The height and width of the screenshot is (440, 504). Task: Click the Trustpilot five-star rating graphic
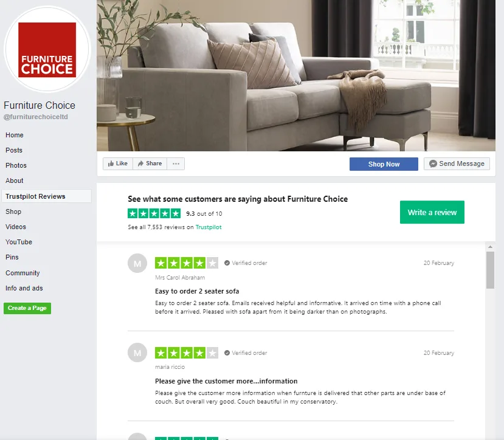(x=154, y=213)
